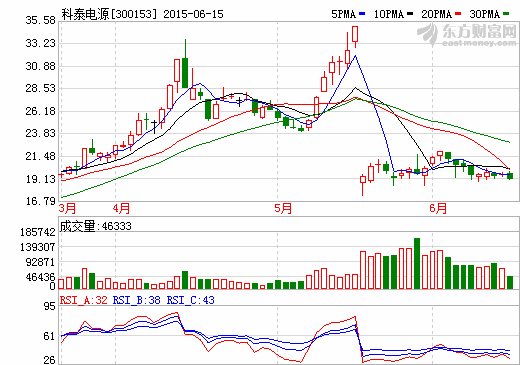Click the 30PMA legend label
This screenshot has height=365, width=520.
(x=485, y=14)
